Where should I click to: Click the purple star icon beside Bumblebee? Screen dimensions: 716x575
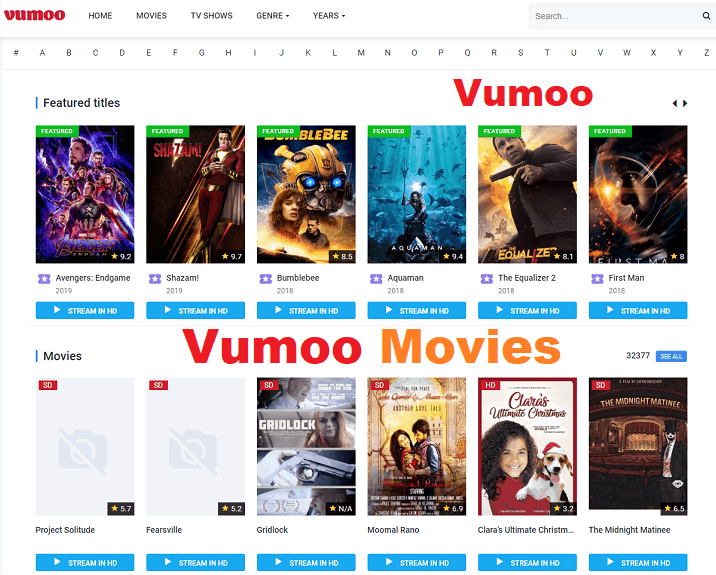[x=265, y=279]
